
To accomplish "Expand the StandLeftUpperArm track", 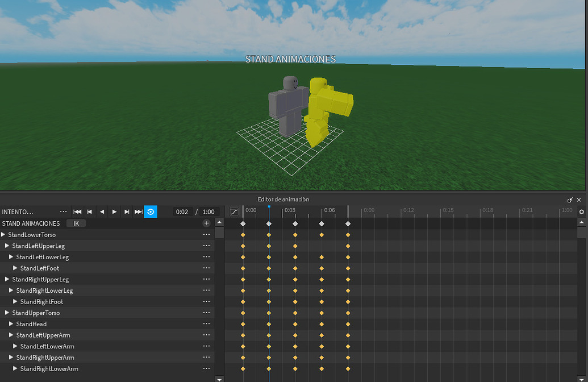I will coord(11,335).
